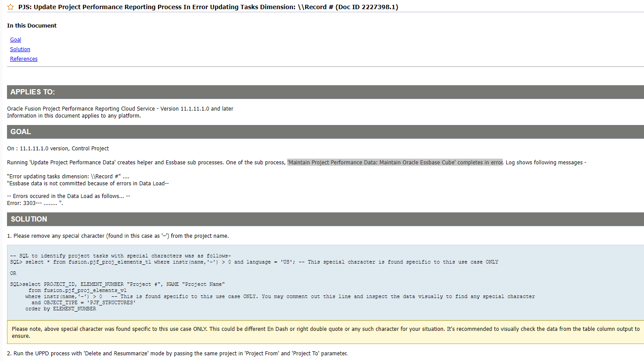
Task: Click the document title with Doc ID 2227398.1
Action: point(208,7)
